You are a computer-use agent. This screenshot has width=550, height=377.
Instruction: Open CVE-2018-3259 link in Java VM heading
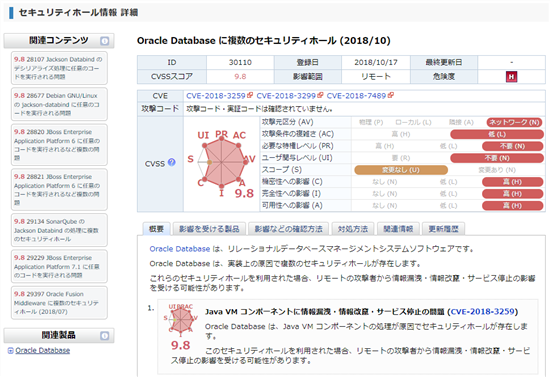click(x=482, y=311)
